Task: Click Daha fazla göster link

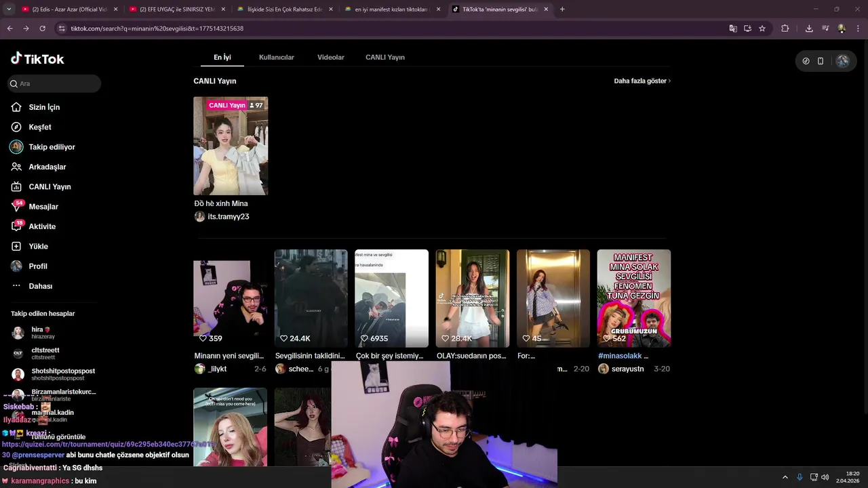Action: (x=642, y=81)
